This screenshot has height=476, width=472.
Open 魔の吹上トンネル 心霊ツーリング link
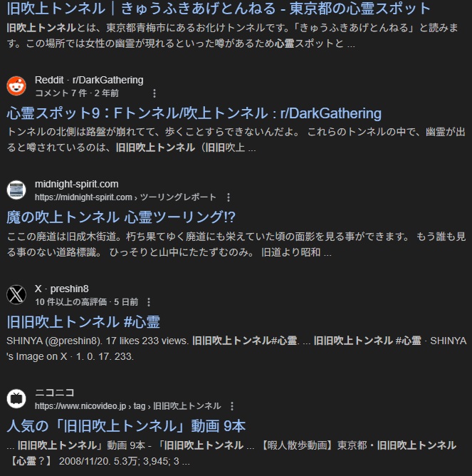[x=121, y=217]
